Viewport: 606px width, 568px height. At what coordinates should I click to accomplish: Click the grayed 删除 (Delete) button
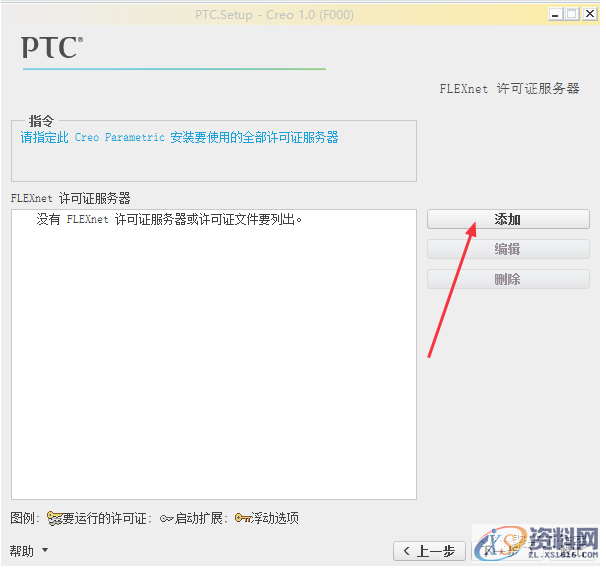508,279
